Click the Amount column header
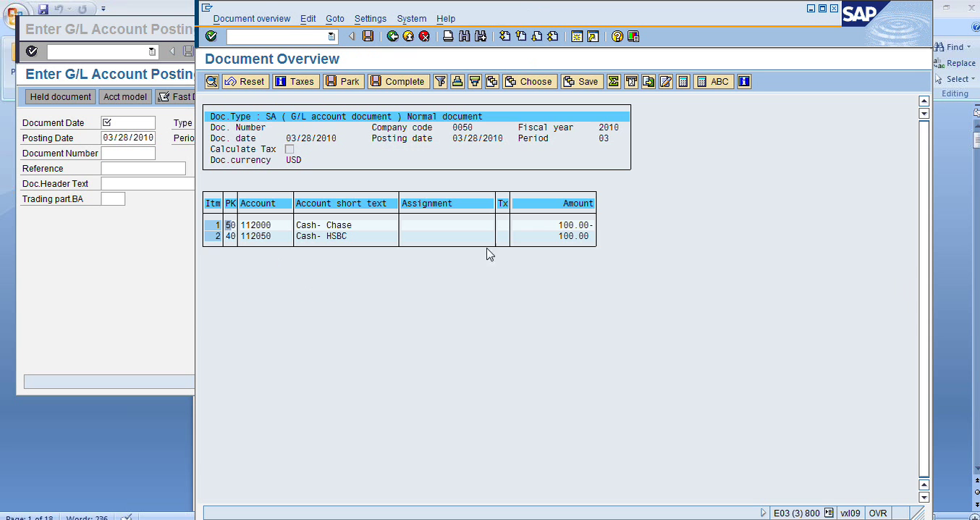 point(553,204)
